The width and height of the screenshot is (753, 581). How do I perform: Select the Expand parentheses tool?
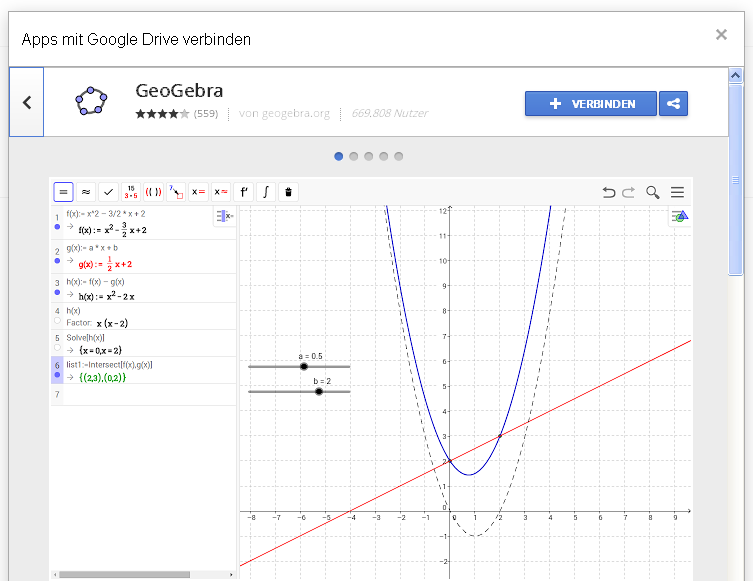pyautogui.click(x=154, y=192)
